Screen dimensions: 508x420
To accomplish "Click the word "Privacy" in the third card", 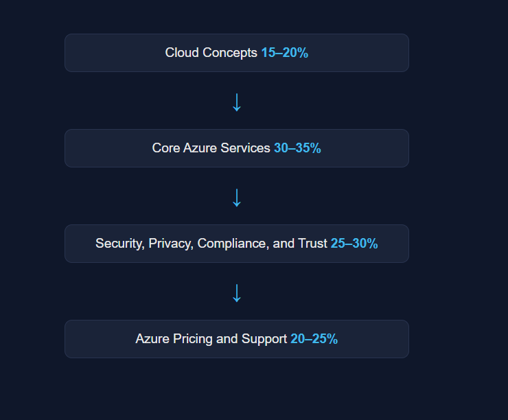I will (x=172, y=244).
